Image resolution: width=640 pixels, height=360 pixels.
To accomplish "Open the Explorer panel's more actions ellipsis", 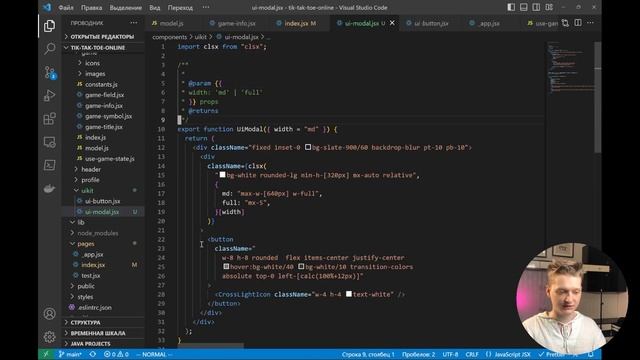I will (x=134, y=23).
